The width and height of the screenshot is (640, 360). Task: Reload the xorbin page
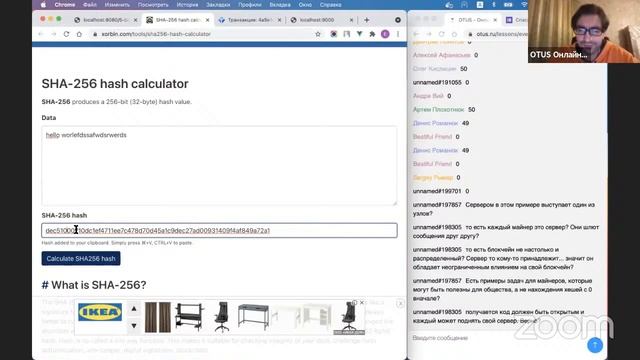(x=67, y=34)
